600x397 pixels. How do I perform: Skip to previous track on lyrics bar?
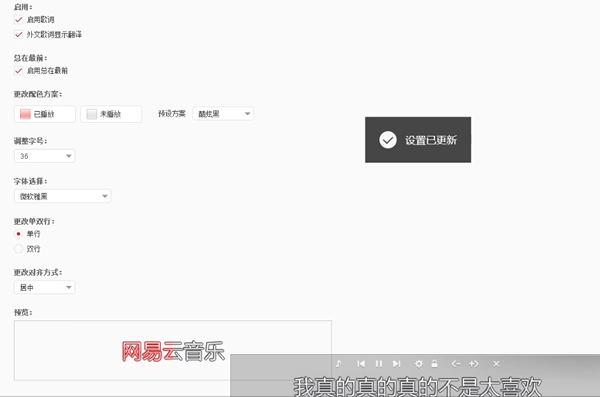(360, 364)
